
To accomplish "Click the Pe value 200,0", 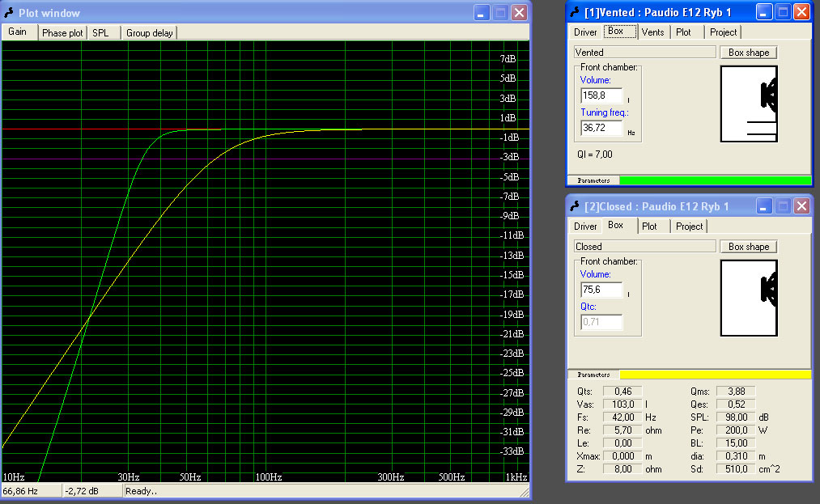I will pyautogui.click(x=735, y=430).
